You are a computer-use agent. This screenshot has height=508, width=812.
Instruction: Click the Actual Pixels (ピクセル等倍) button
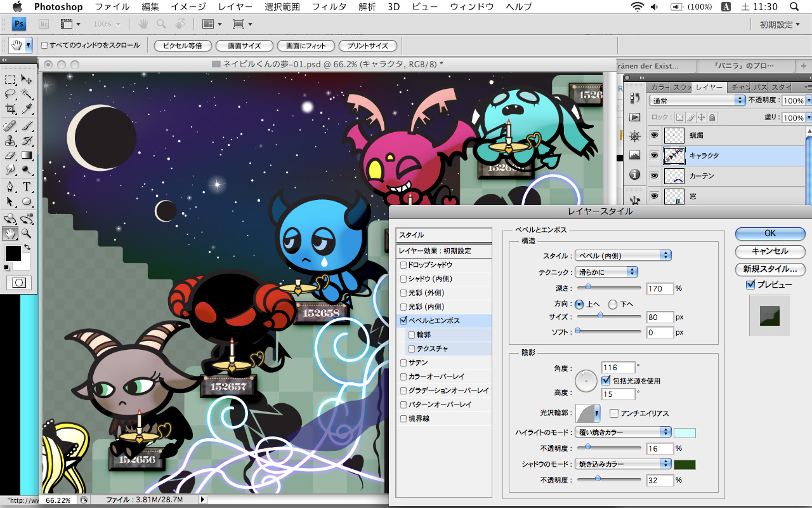[x=182, y=46]
